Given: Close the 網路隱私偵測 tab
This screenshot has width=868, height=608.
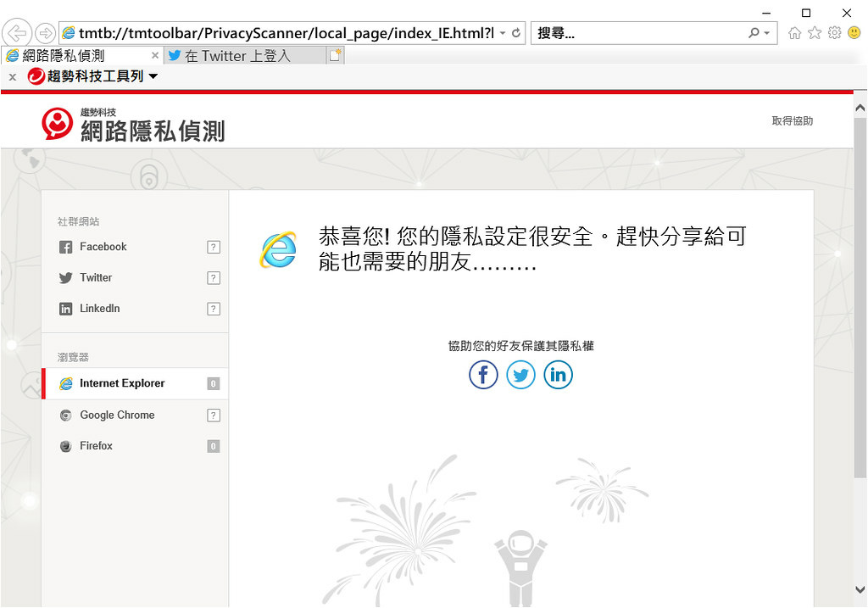Looking at the screenshot, I should tap(155, 55).
